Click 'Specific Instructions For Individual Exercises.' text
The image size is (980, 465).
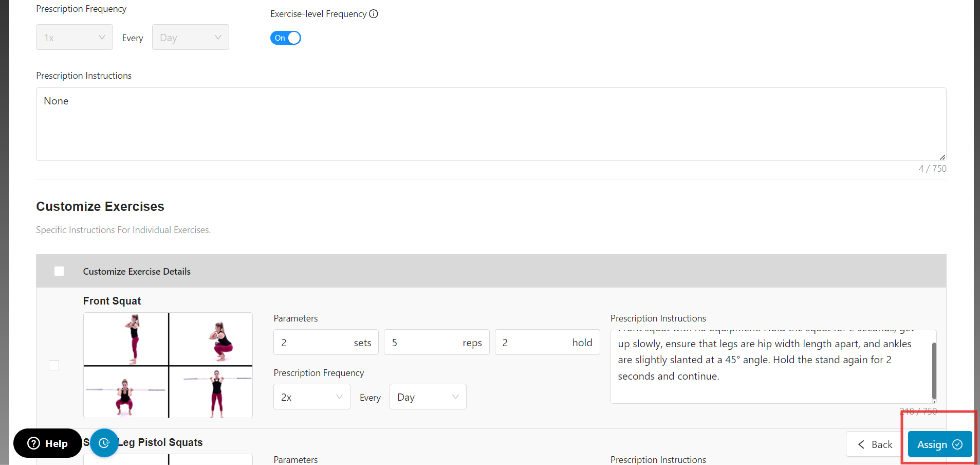(123, 230)
